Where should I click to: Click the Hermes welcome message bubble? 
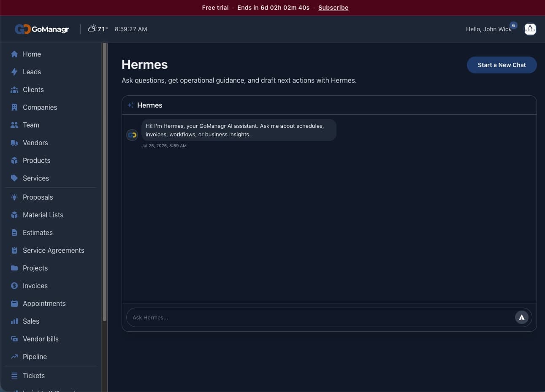(239, 130)
